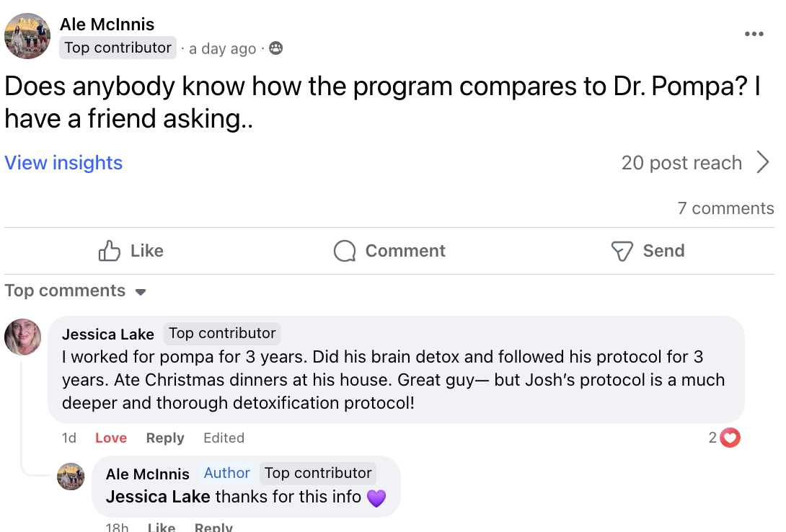This screenshot has height=532, width=786.
Task: Open the three-dot post options menu
Action: (754, 34)
